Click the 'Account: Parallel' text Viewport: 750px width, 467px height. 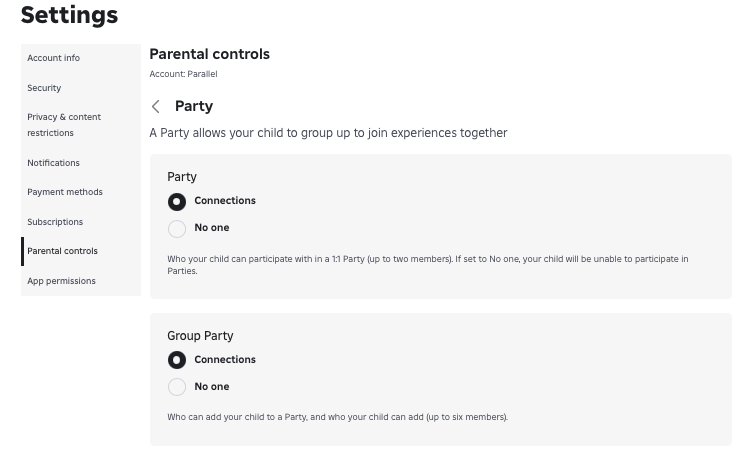click(183, 74)
